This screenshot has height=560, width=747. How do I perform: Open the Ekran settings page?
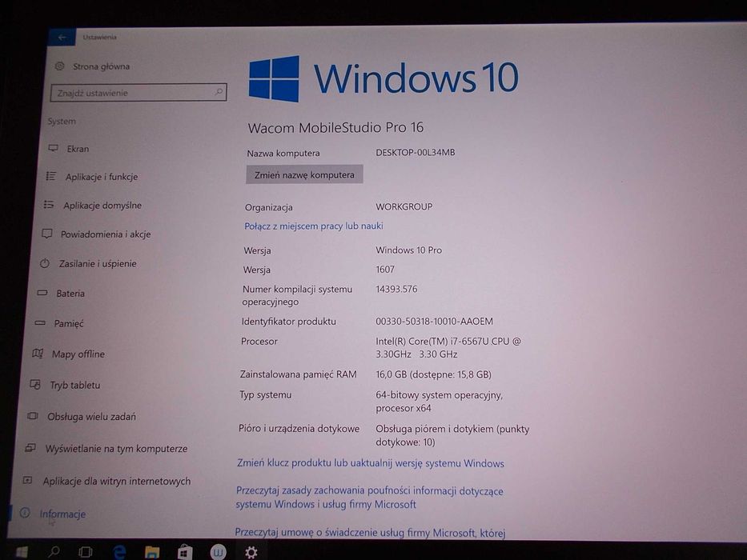(x=78, y=149)
